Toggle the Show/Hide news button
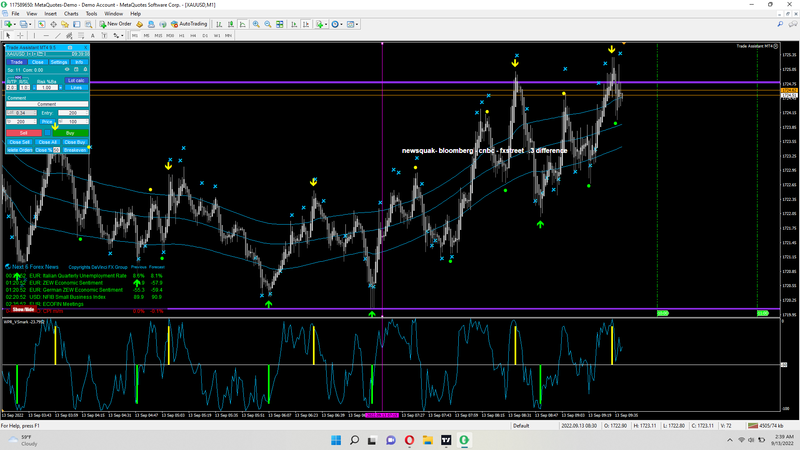The width and height of the screenshot is (800, 450). click(x=23, y=311)
